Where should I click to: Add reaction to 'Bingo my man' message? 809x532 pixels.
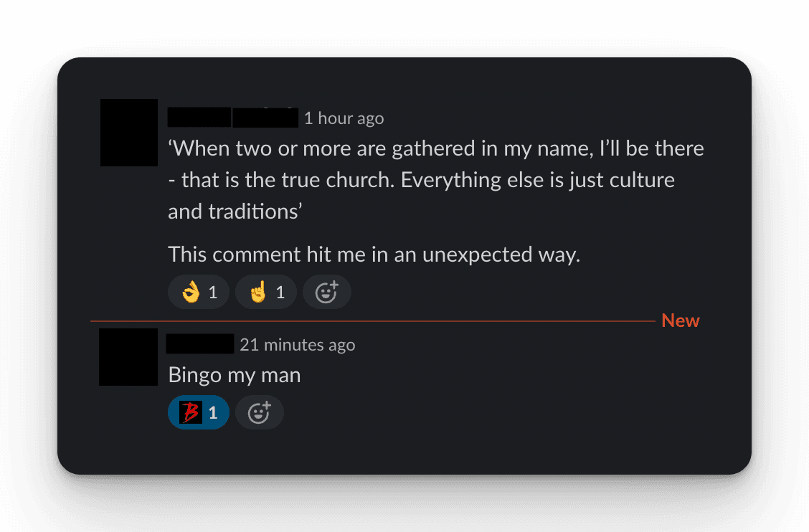pyautogui.click(x=260, y=413)
